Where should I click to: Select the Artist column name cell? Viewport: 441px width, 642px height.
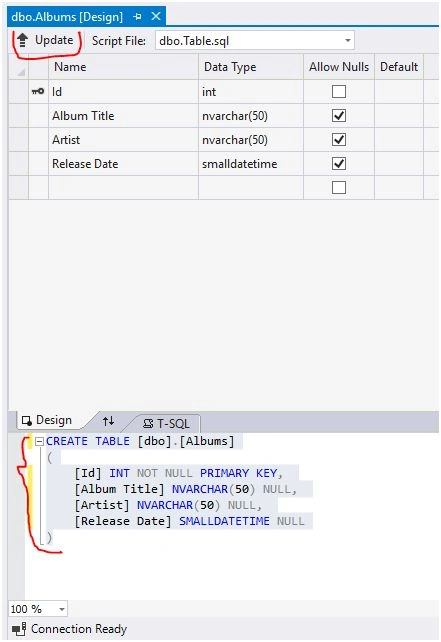(123, 140)
